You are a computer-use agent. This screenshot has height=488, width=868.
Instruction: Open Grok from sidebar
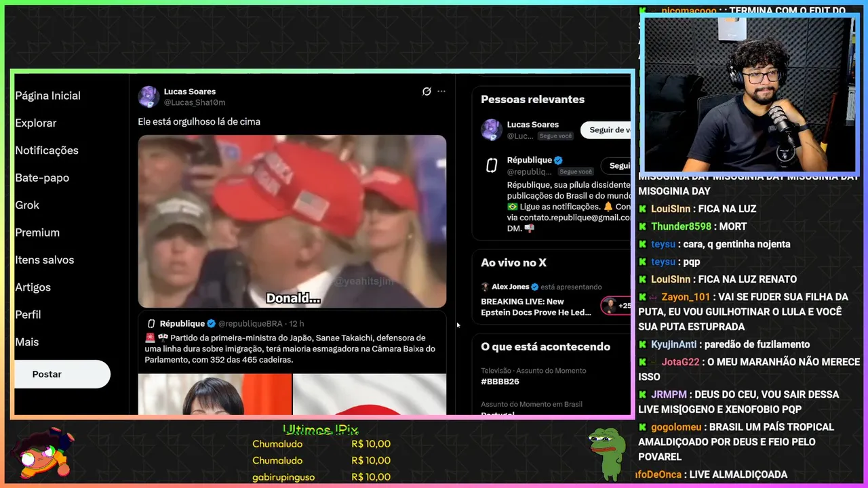[x=27, y=205]
